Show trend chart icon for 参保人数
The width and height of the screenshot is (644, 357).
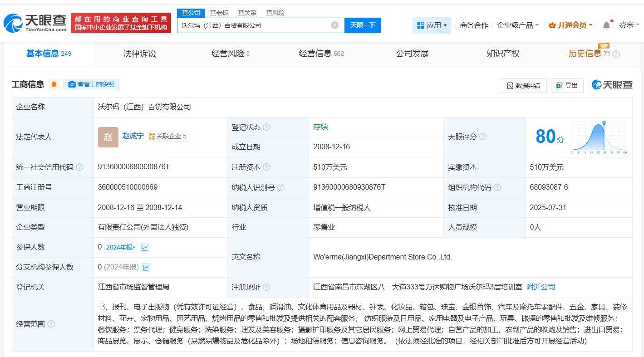(145, 247)
